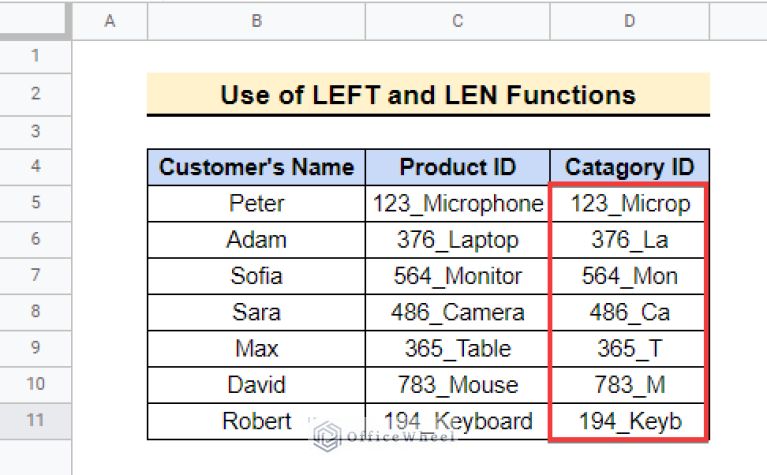The width and height of the screenshot is (767, 475).
Task: Select the cell containing 'Peter'
Action: (x=256, y=204)
